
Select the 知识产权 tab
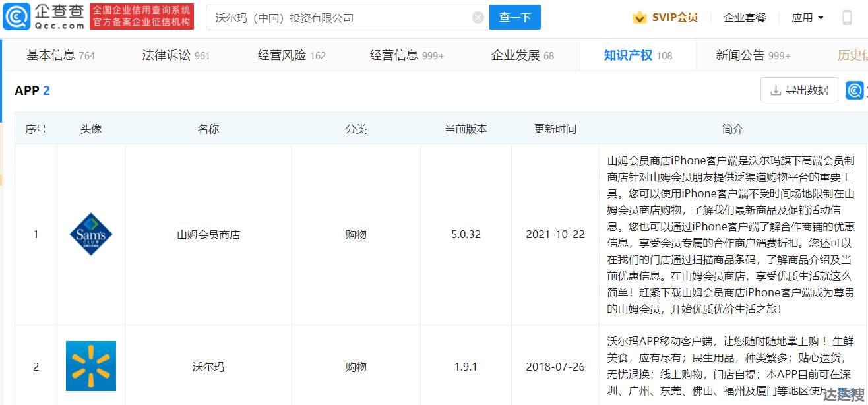pyautogui.click(x=638, y=55)
